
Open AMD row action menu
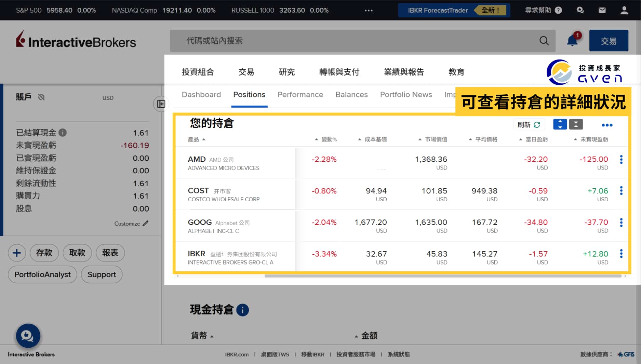[621, 160]
